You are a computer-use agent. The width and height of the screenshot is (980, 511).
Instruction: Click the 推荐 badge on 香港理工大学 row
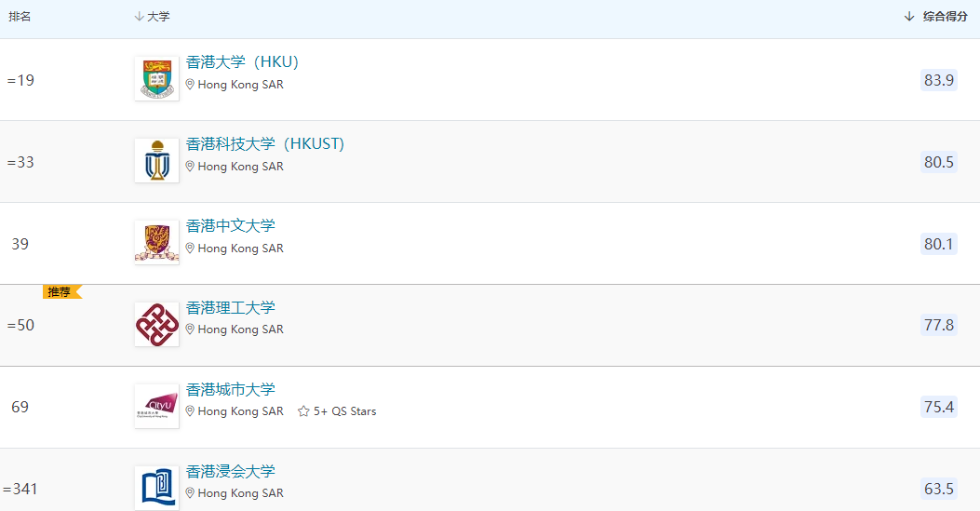61,291
